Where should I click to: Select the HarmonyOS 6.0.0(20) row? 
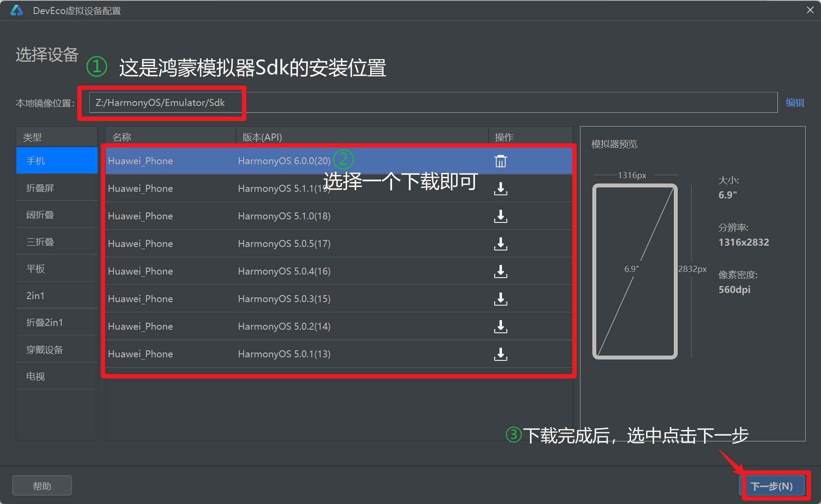(339, 161)
